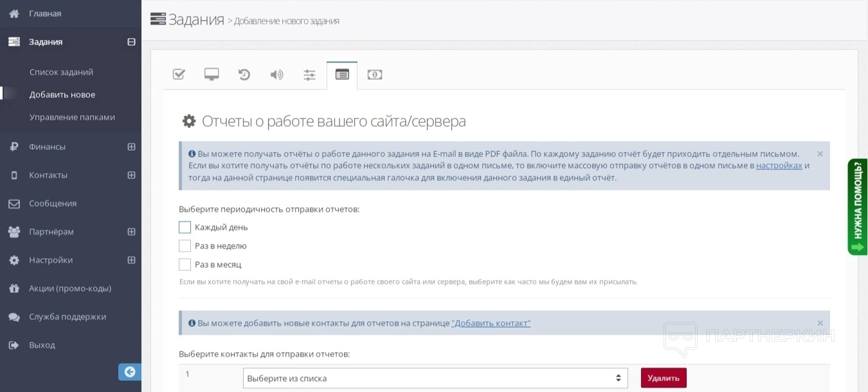Image resolution: width=868 pixels, height=392 pixels.
Task: Open the monitor icon tab
Action: 212,75
